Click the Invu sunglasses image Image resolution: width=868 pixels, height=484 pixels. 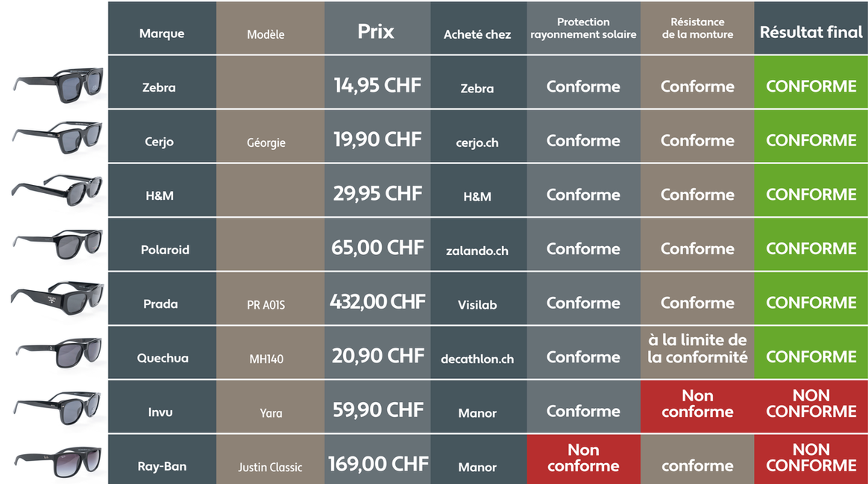57,408
